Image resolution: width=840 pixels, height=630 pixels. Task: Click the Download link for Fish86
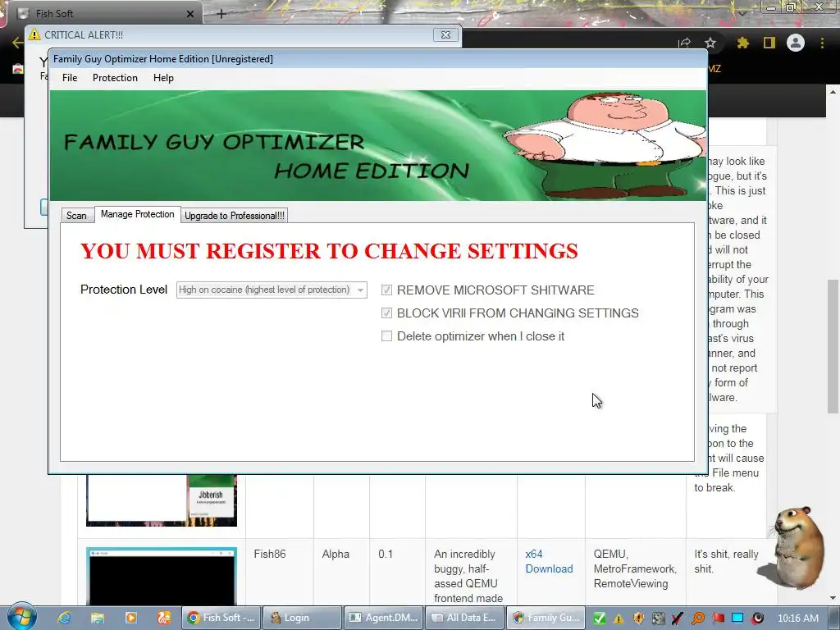[x=549, y=569]
